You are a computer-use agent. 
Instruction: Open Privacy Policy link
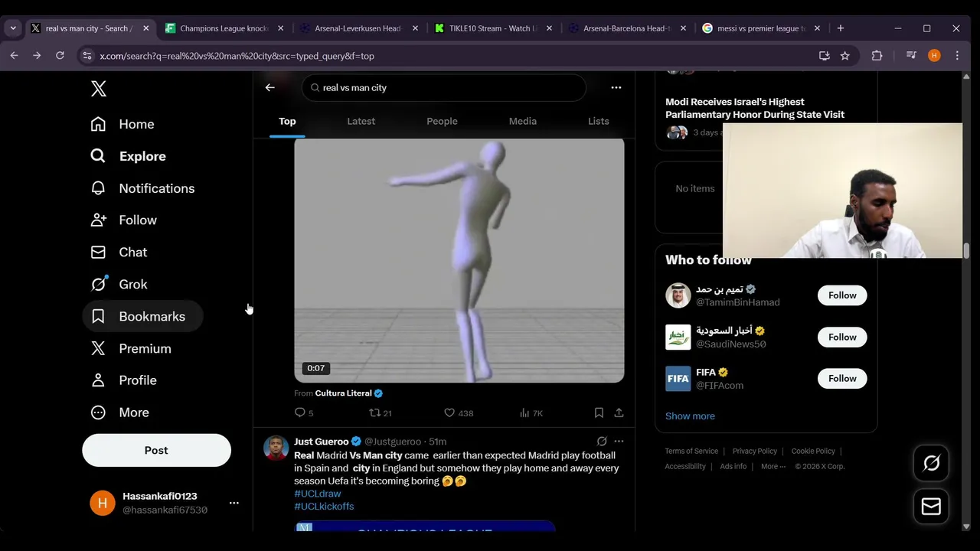pyautogui.click(x=755, y=452)
